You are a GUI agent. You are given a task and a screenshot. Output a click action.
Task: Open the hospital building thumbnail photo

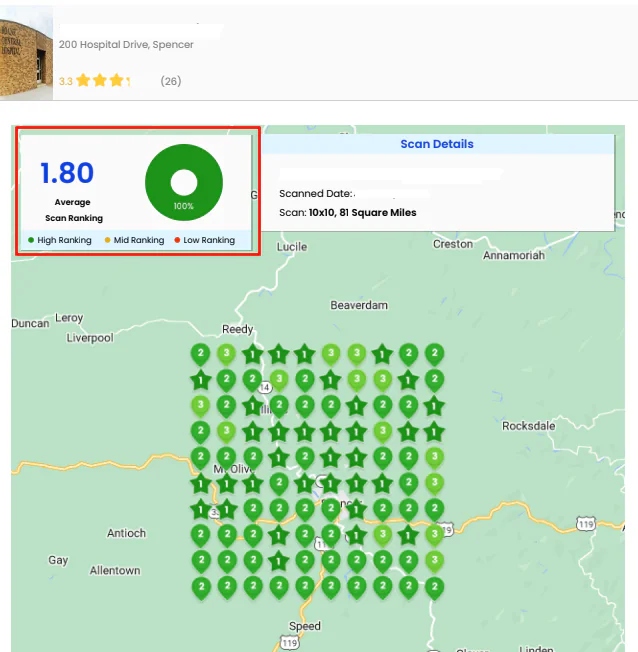coord(26,53)
